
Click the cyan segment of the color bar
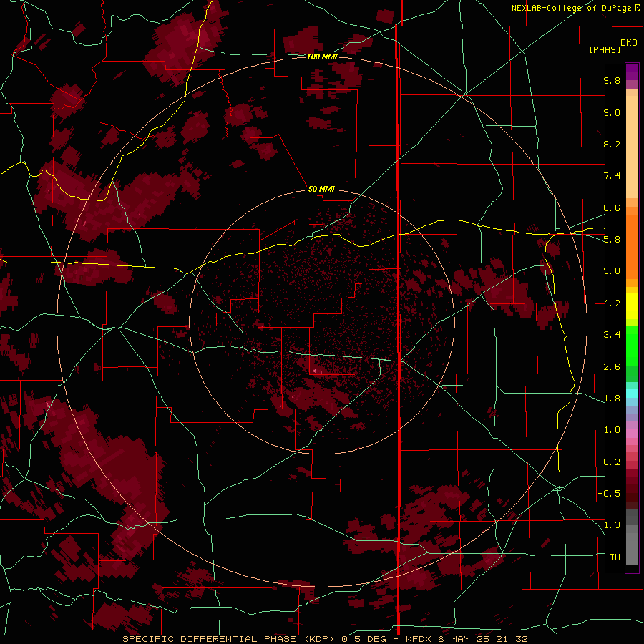click(632, 393)
